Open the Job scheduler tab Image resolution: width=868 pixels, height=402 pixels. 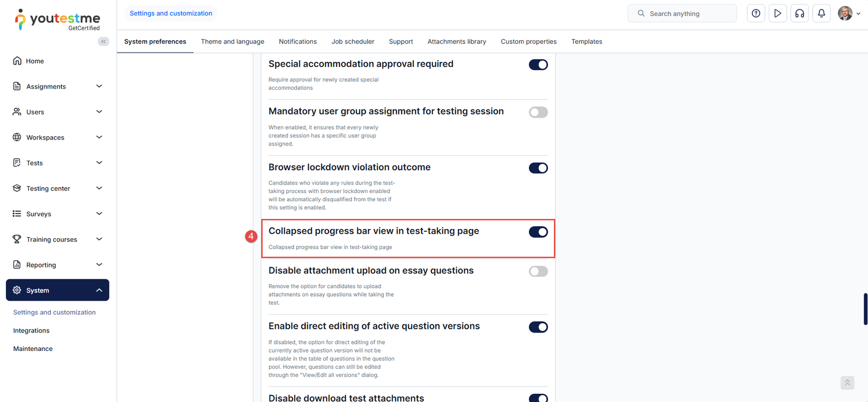(x=353, y=42)
